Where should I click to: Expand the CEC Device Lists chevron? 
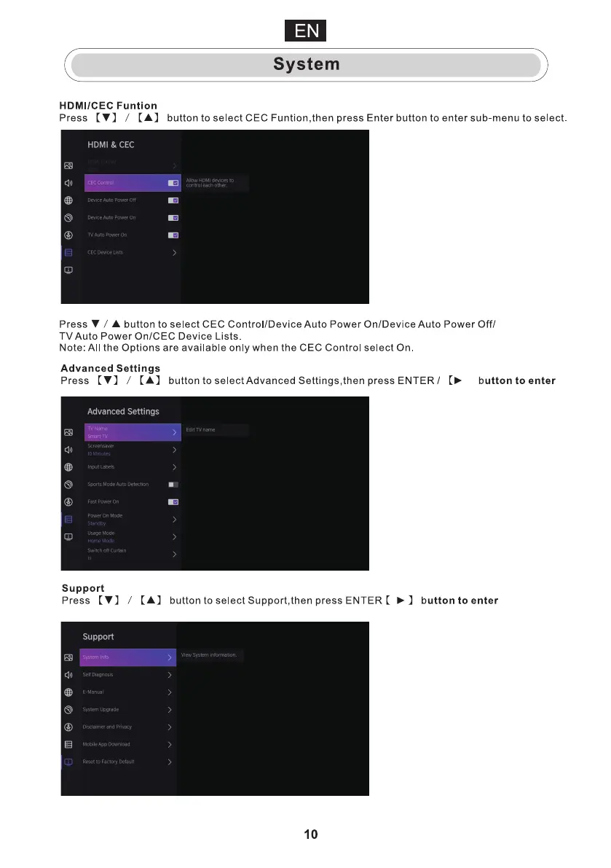pos(175,253)
